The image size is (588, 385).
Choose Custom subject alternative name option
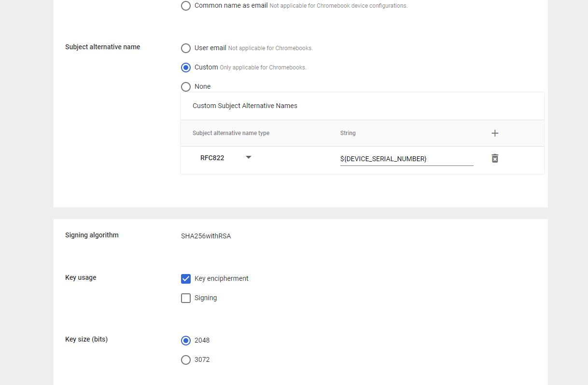click(x=186, y=68)
